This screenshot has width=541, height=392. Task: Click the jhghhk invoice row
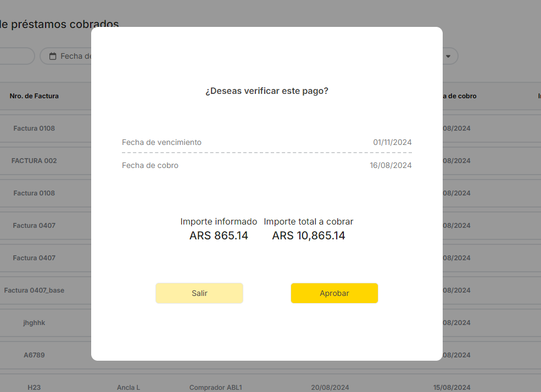[x=34, y=323]
